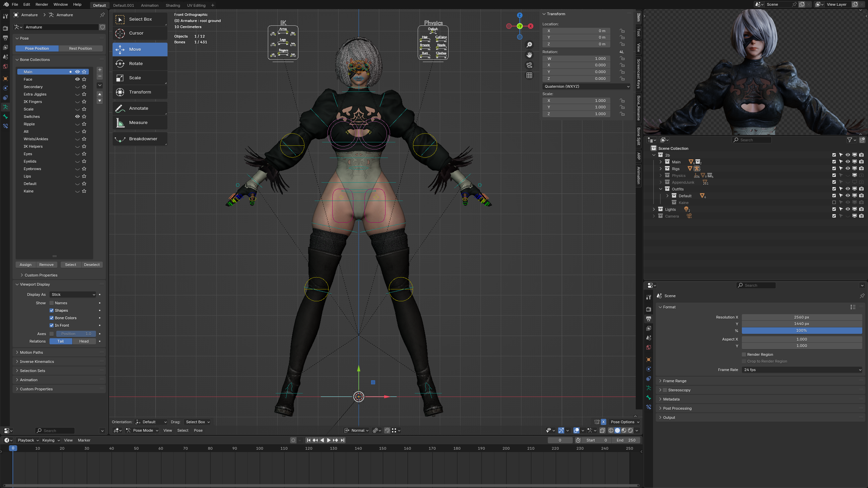The width and height of the screenshot is (868, 488).
Task: Open the Display As dropdown
Action: (73, 294)
